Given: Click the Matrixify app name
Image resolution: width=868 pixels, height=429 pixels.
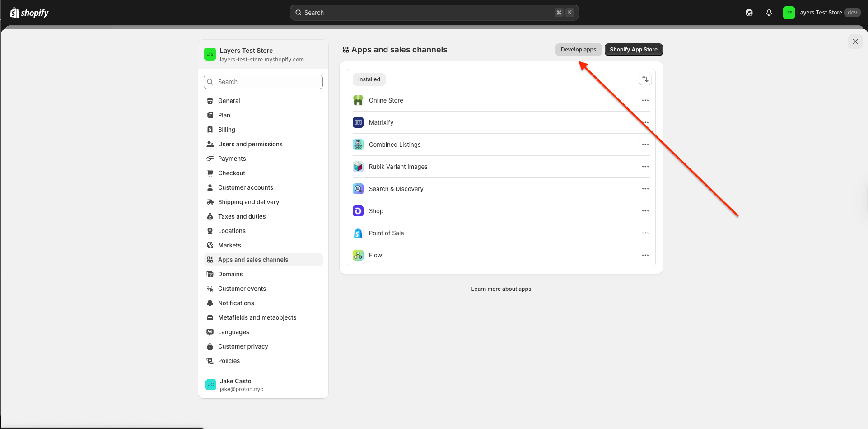Looking at the screenshot, I should pyautogui.click(x=381, y=122).
